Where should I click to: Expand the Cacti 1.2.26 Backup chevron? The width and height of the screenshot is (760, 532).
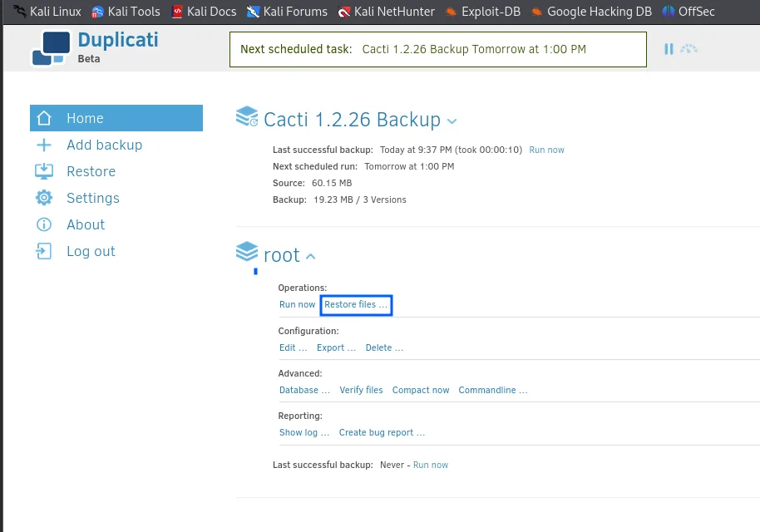coord(452,121)
